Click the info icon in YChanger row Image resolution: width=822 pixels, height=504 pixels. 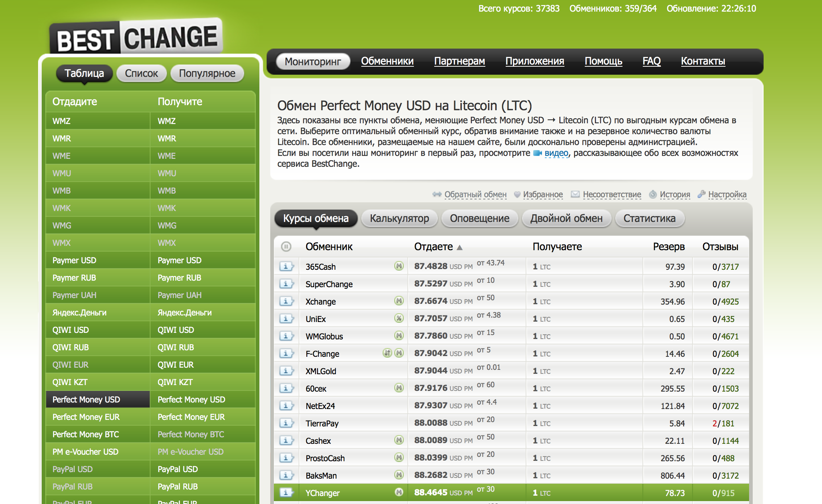(x=286, y=493)
